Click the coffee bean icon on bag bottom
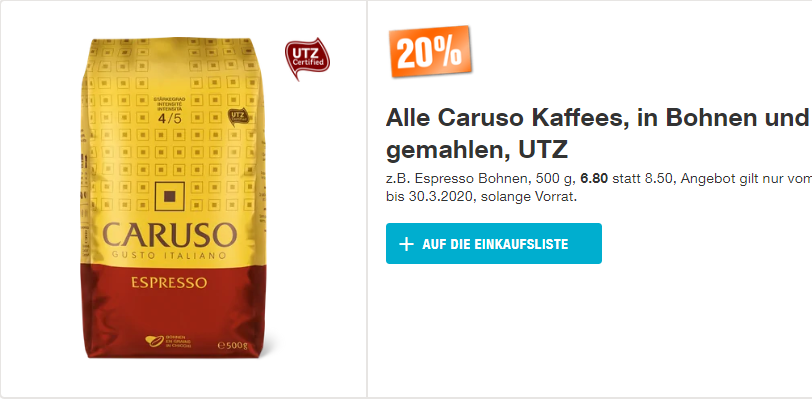 154,342
